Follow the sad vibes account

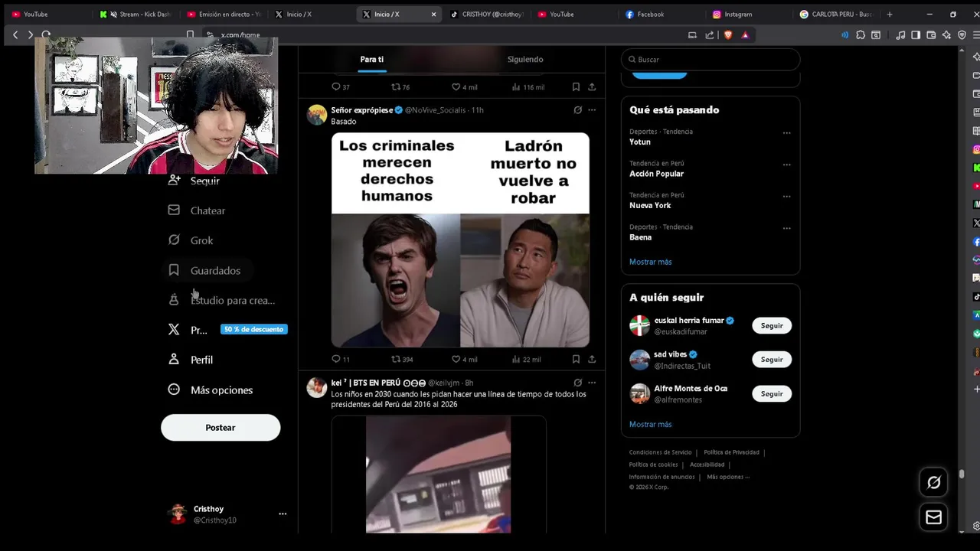coord(772,360)
